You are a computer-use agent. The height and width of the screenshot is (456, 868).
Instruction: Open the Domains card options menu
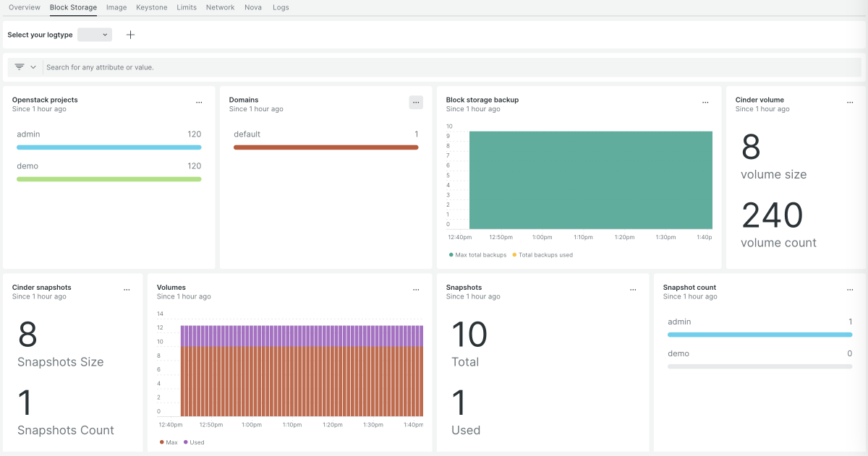click(416, 102)
